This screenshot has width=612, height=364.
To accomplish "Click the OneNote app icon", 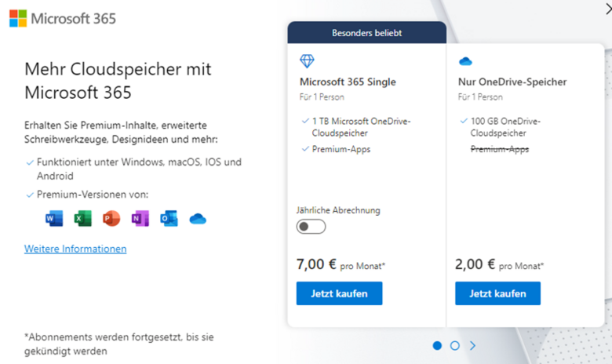I will tap(140, 218).
